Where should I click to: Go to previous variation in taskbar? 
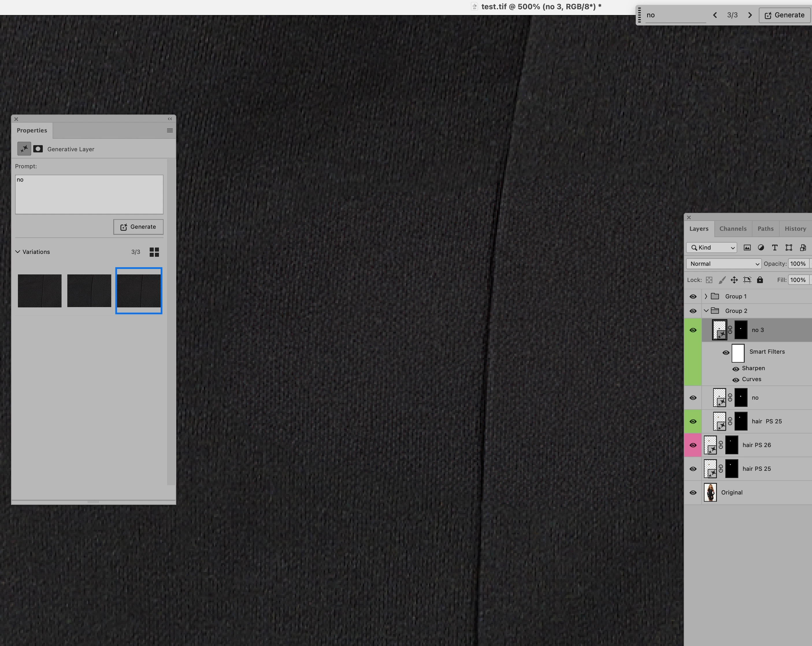point(715,15)
